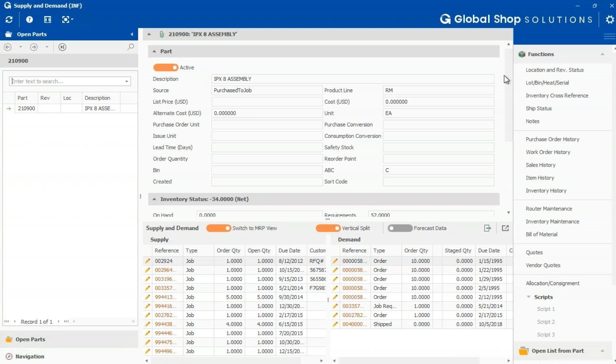The width and height of the screenshot is (616, 364).
Task: Open settings via the gear icon top right
Action: coord(609,19)
